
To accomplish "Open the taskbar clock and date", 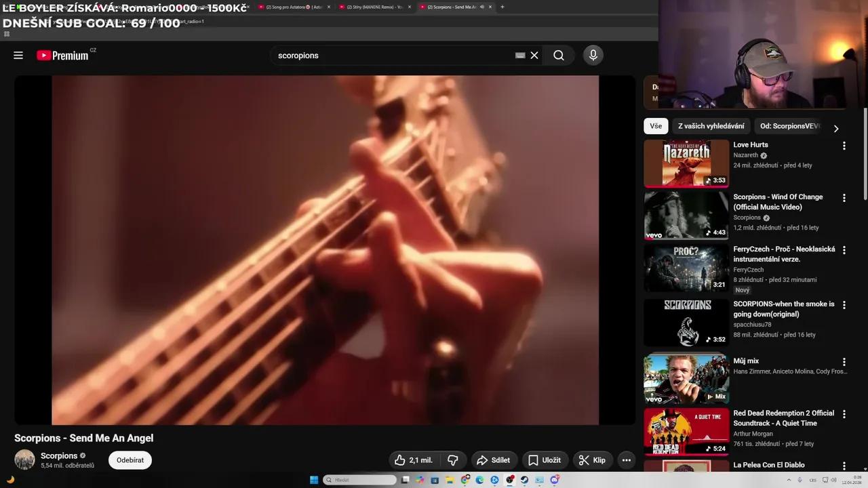I will tap(852, 480).
